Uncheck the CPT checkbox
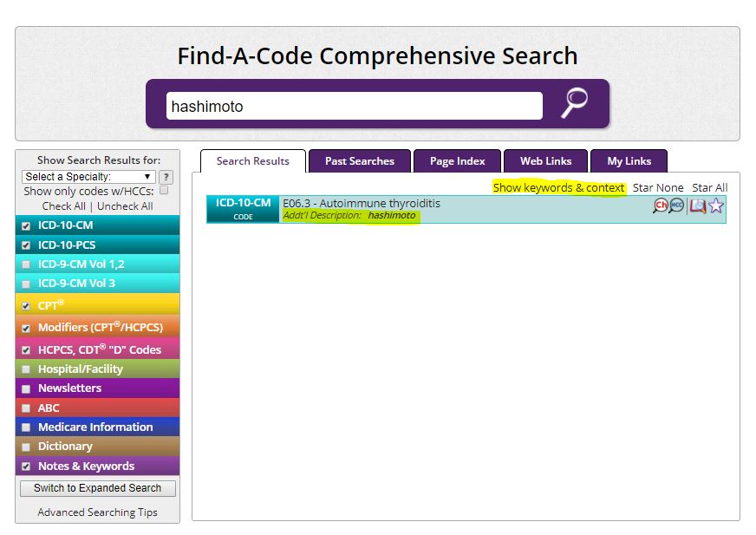This screenshot has width=756, height=535. 26,306
